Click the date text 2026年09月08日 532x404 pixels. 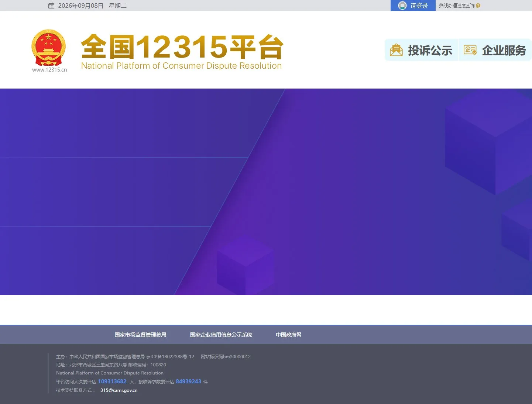point(80,6)
